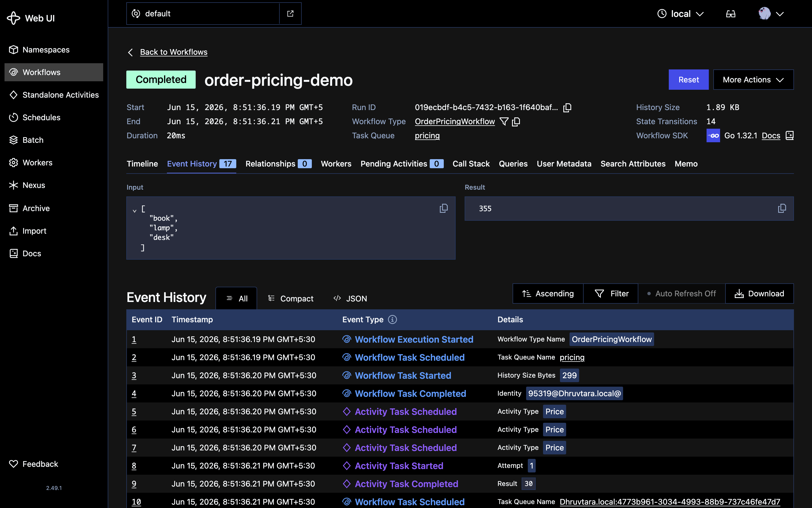Open the OrderPricingWorkflow type link
Viewport: 812px width, 508px height.
tap(455, 121)
